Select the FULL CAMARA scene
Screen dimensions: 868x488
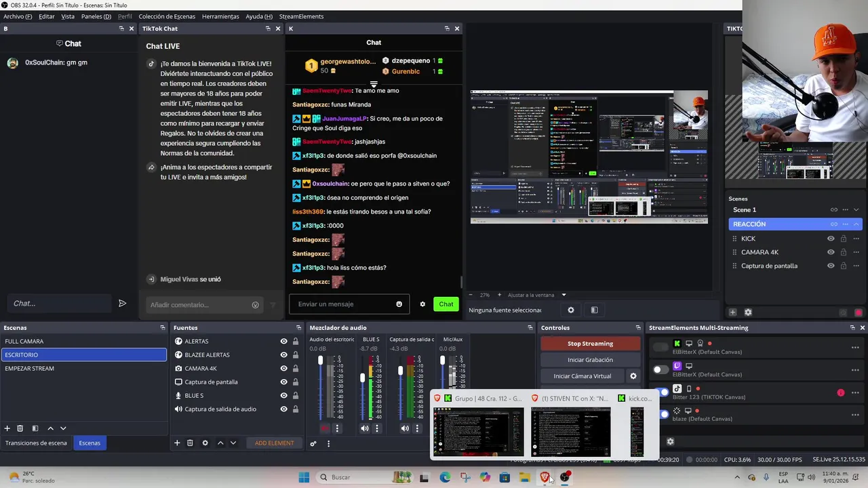83,342
